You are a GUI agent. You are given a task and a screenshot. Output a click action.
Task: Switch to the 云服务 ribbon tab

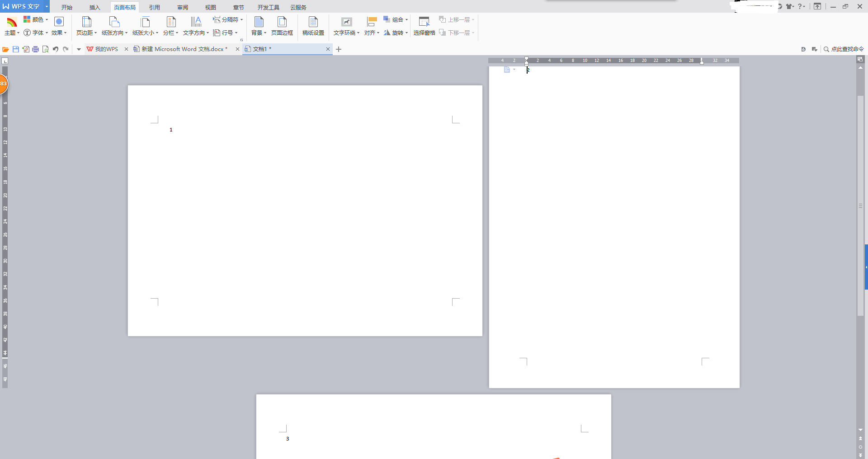coord(298,7)
